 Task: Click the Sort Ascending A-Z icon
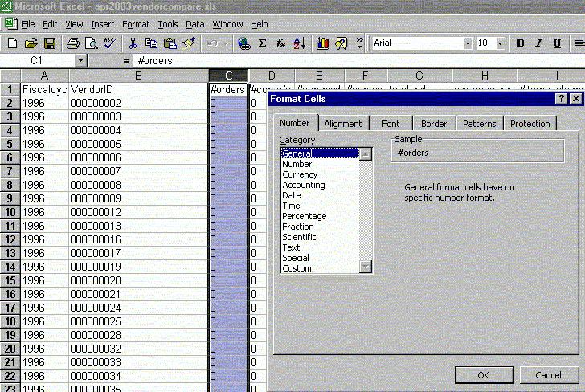point(300,43)
